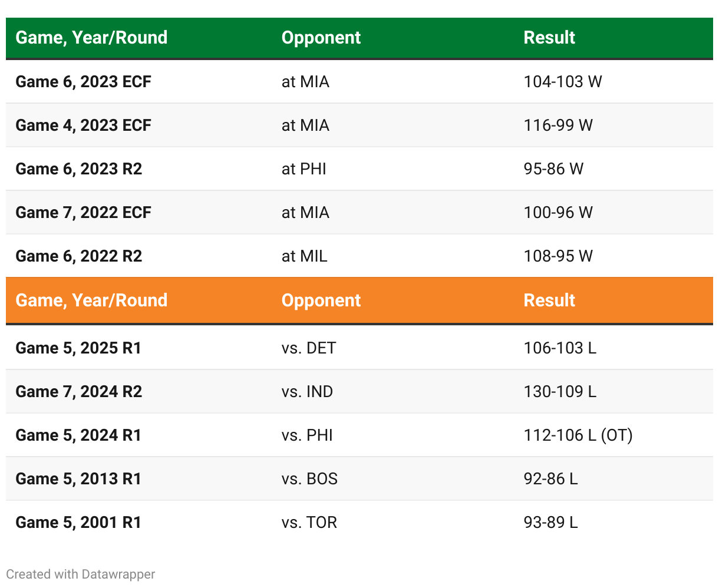Click the Created with Datawrapper link

81,574
